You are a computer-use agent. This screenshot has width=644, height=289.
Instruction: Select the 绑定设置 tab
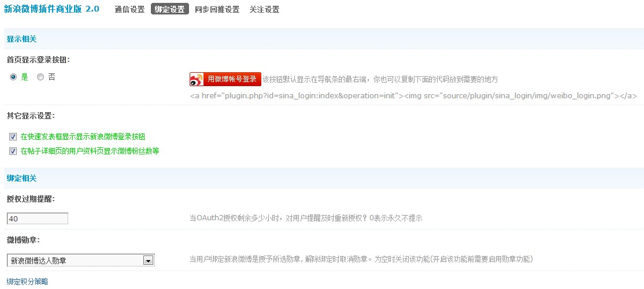tap(170, 9)
